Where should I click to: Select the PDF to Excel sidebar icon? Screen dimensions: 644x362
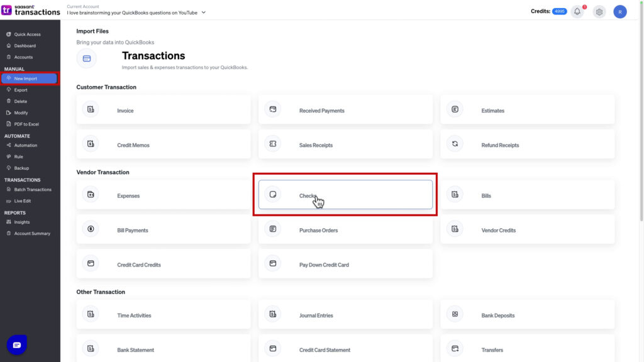(8, 124)
